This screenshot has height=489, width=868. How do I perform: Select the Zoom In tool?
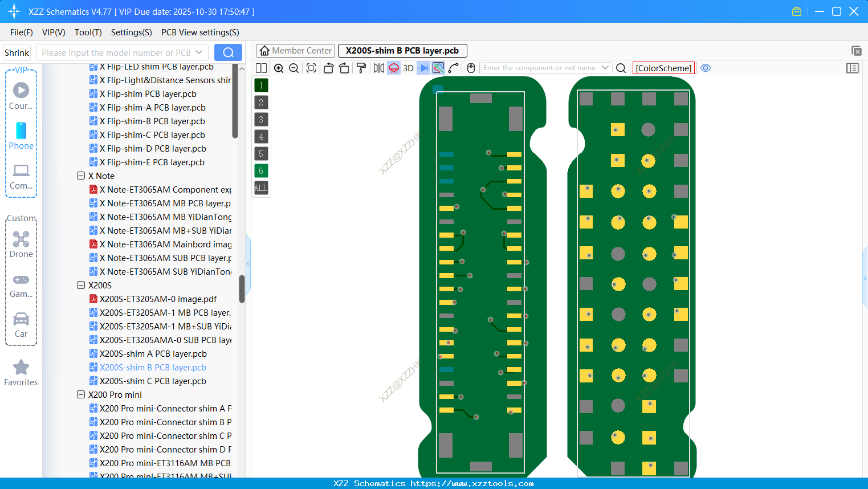(x=279, y=68)
